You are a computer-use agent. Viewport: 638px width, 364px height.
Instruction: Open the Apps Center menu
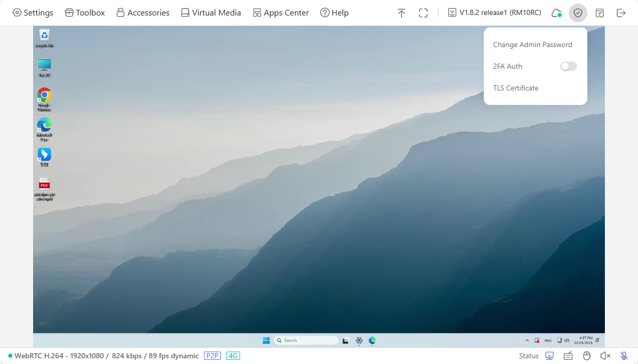click(x=280, y=12)
